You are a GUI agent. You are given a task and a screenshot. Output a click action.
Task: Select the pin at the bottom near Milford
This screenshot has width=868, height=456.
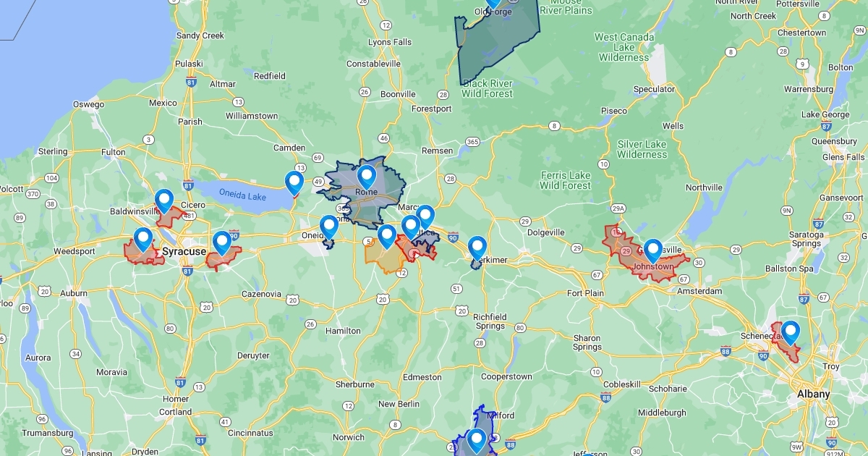click(476, 437)
